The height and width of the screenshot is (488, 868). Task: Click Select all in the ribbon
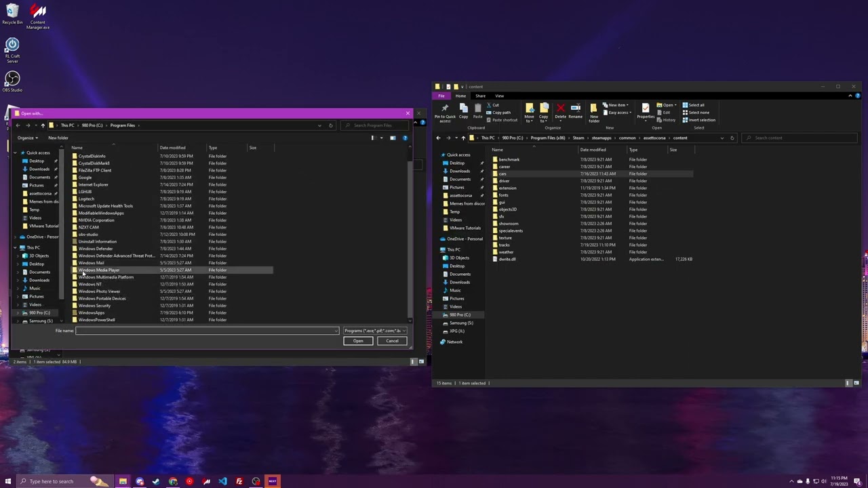[693, 105]
